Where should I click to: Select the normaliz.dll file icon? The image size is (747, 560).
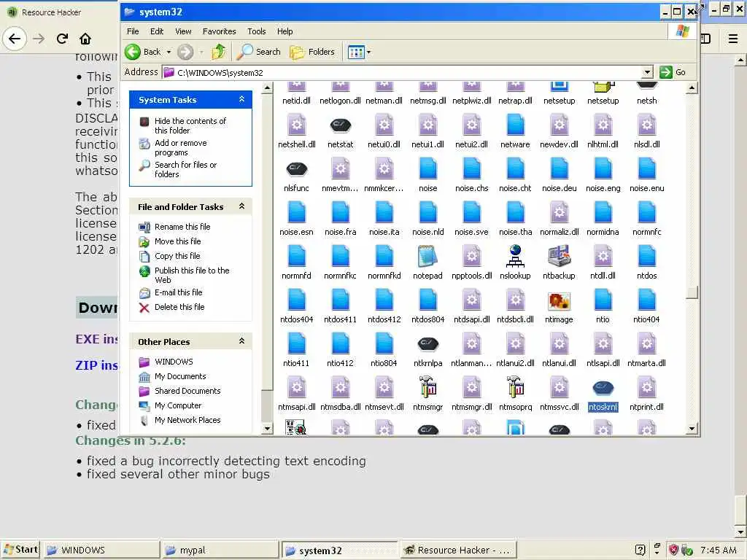pyautogui.click(x=559, y=213)
